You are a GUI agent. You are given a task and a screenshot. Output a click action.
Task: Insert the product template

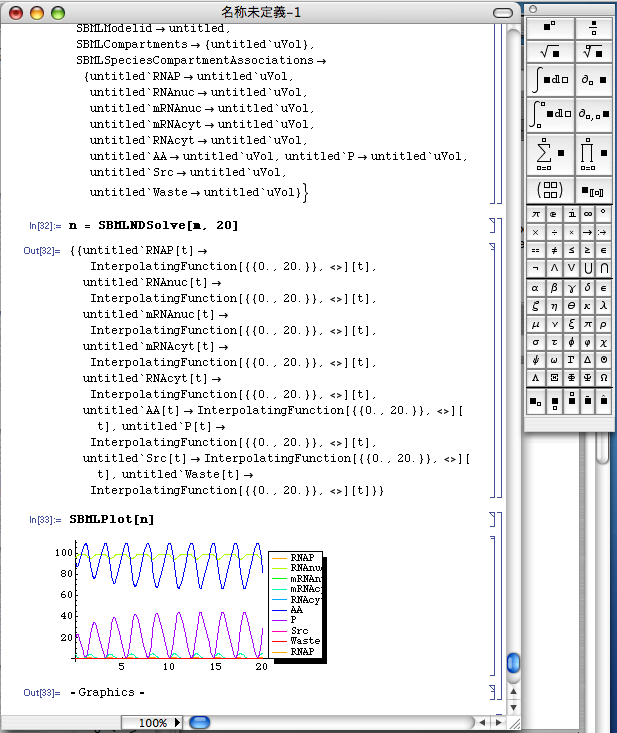[x=594, y=153]
